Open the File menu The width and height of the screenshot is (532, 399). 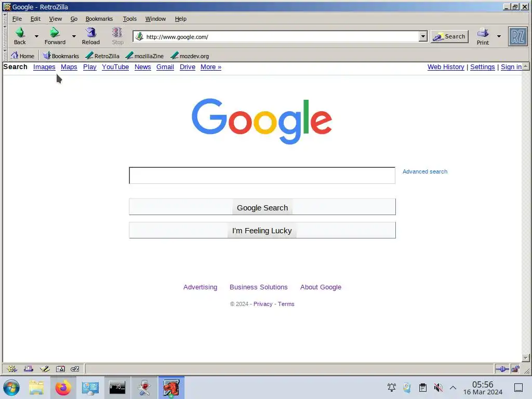(17, 19)
